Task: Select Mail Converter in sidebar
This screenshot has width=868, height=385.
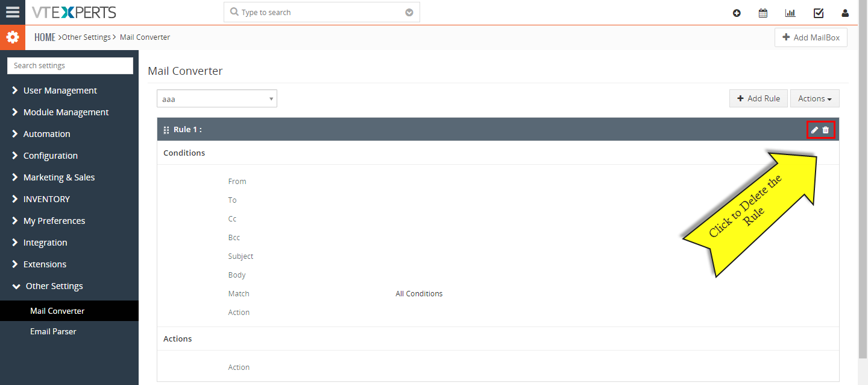Action: tap(69, 311)
